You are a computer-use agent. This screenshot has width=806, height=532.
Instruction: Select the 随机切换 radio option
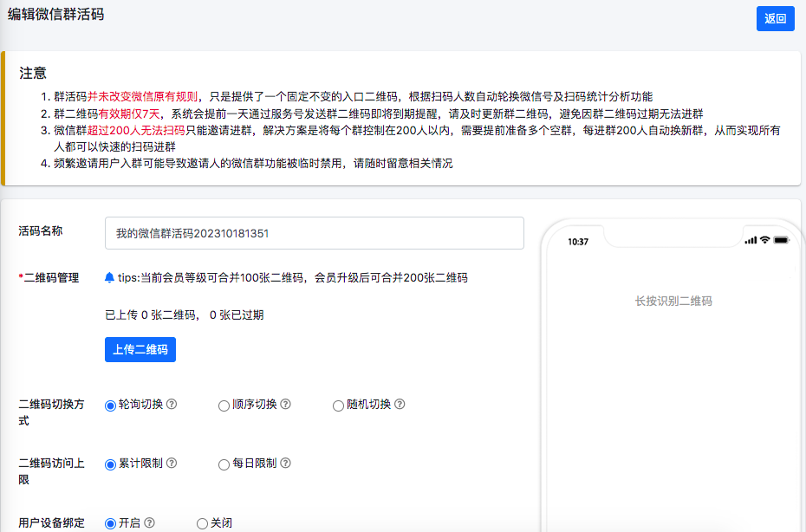coord(338,405)
